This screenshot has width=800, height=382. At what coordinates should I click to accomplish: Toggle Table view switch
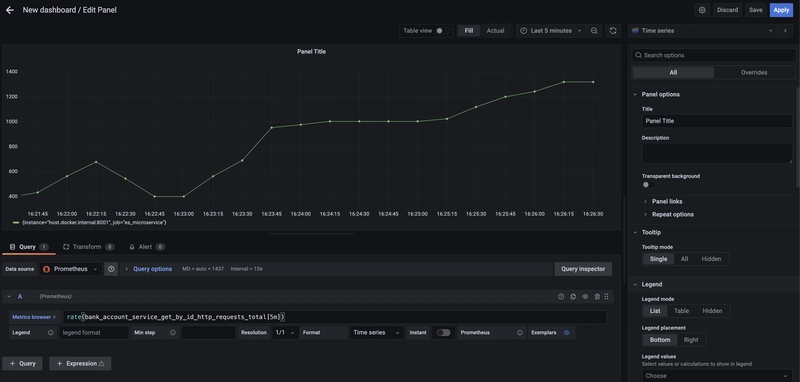442,31
